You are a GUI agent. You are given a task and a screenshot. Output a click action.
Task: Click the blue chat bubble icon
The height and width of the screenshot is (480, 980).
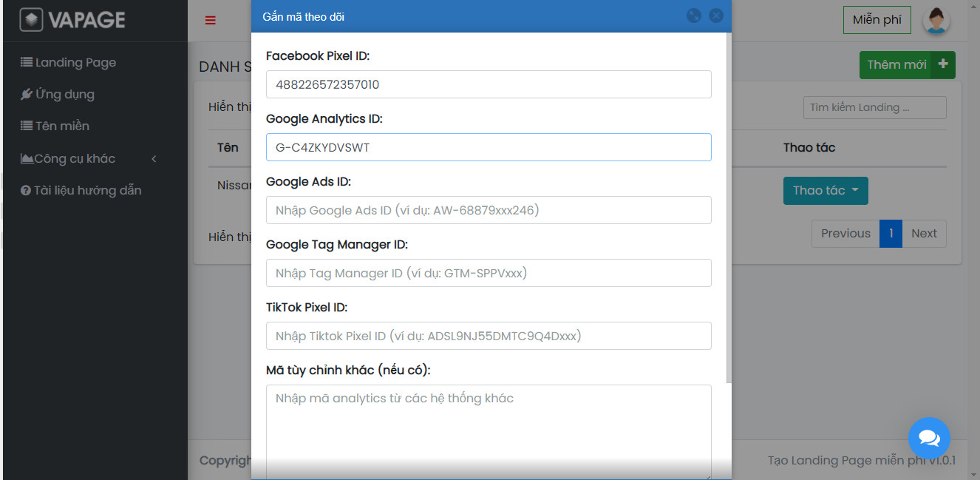point(929,438)
